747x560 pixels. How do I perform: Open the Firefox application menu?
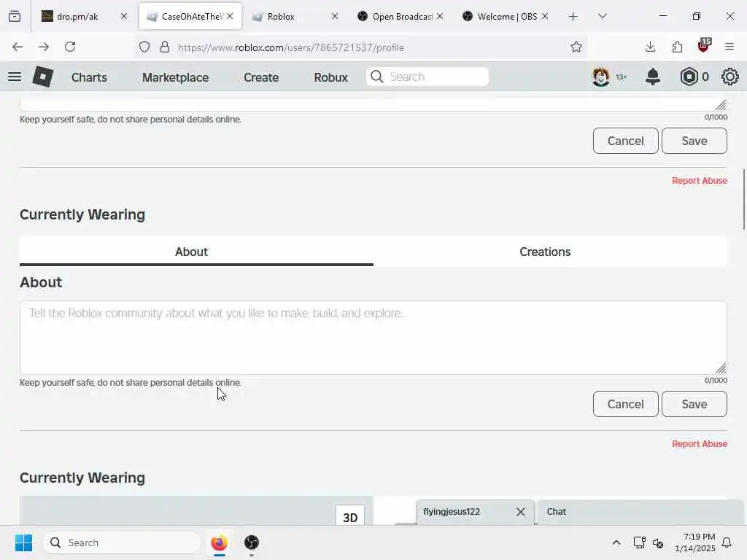(x=729, y=47)
